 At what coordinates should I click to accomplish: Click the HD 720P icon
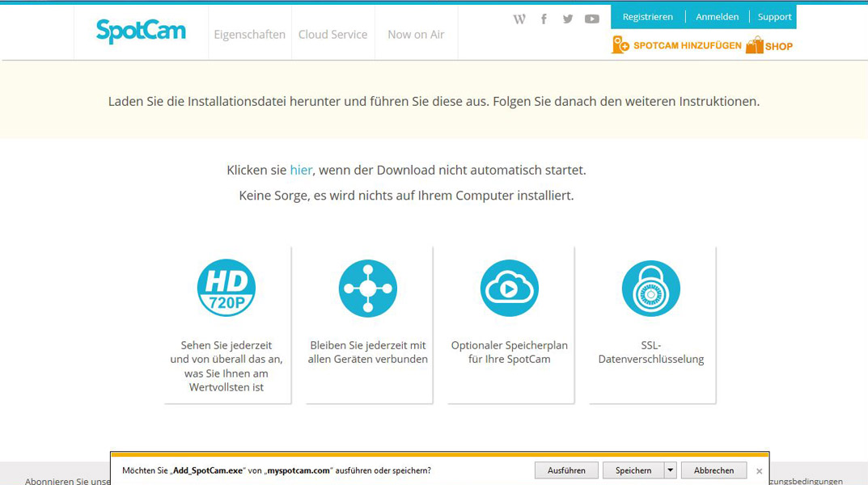click(227, 288)
